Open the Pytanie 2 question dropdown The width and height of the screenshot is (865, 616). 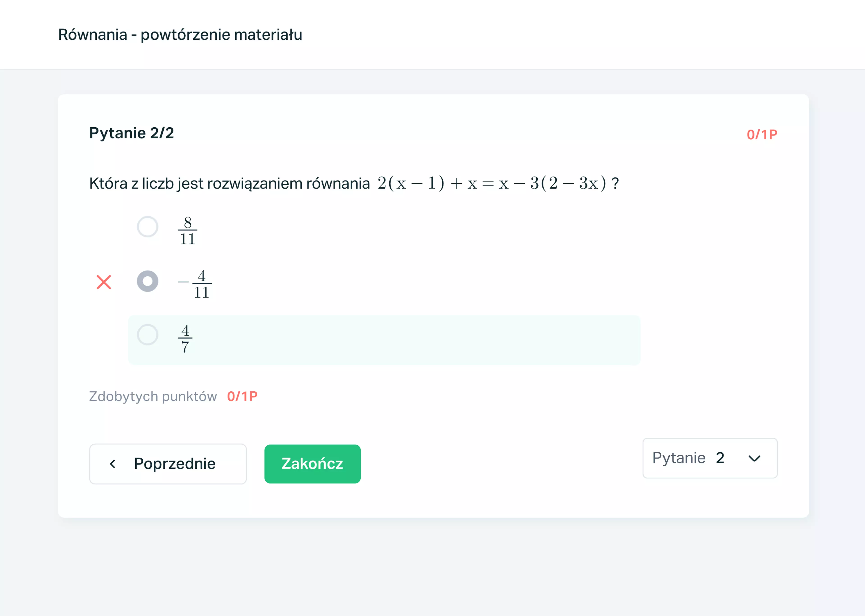pyautogui.click(x=710, y=458)
